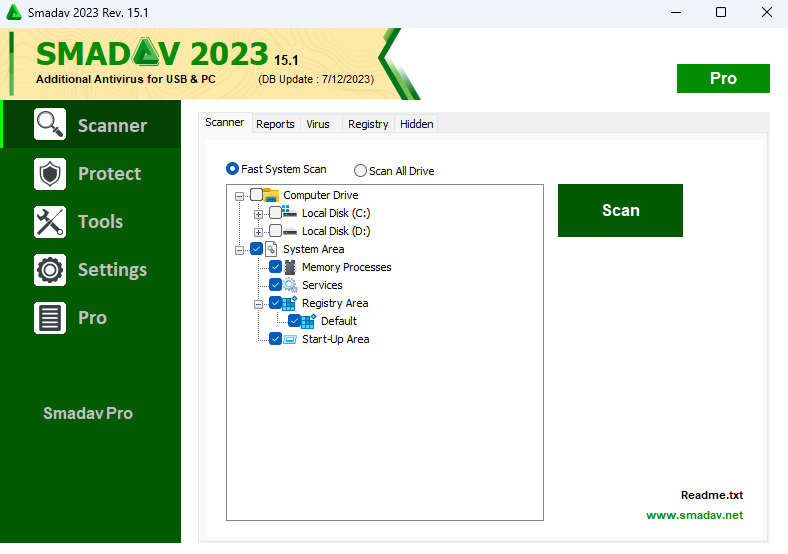Collapse the Registry Area tree node
Viewport: 788px width, 554px height.
[x=258, y=304]
